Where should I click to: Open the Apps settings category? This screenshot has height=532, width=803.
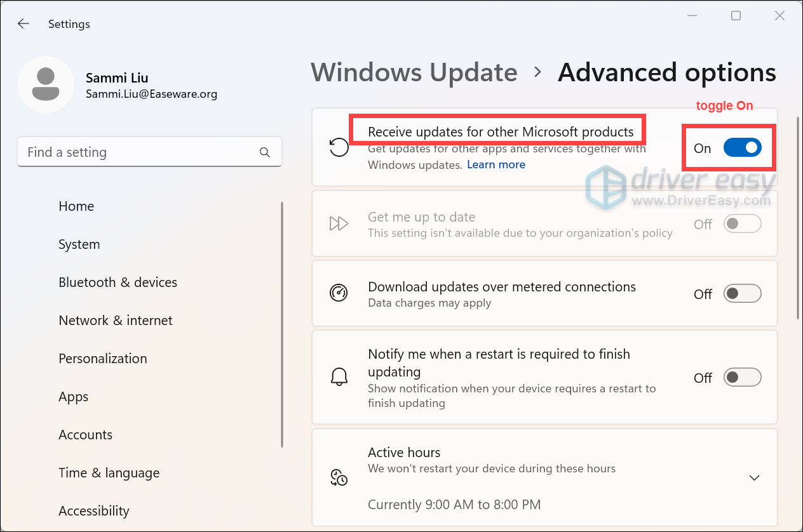point(74,397)
